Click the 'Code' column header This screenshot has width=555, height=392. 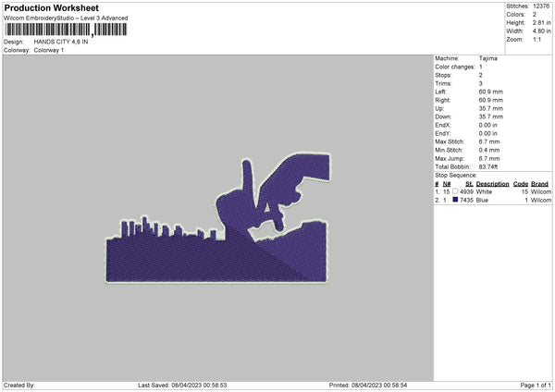click(x=521, y=184)
